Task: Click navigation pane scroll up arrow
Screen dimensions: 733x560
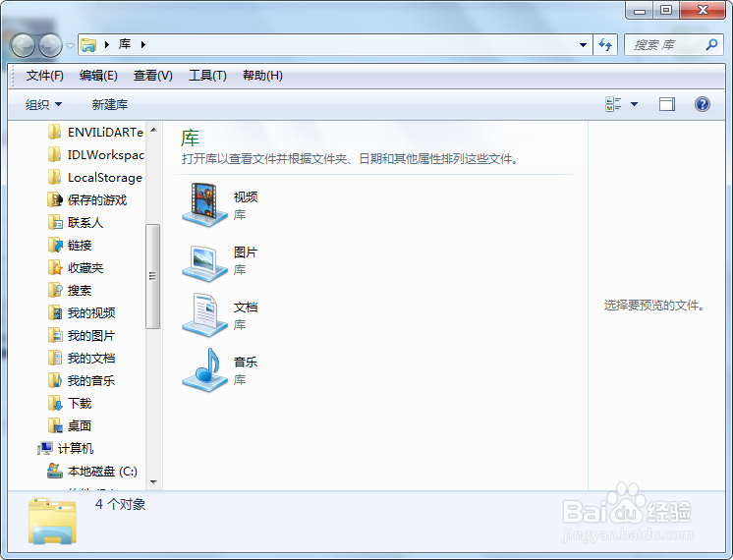Action: (153, 130)
